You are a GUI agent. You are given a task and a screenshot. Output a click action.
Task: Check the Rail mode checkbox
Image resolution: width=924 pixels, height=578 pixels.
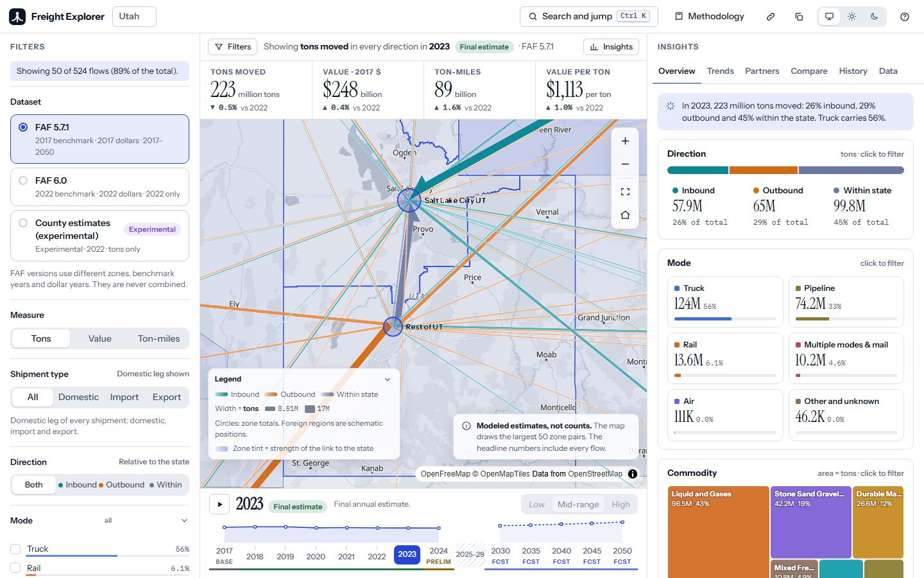pos(16,568)
